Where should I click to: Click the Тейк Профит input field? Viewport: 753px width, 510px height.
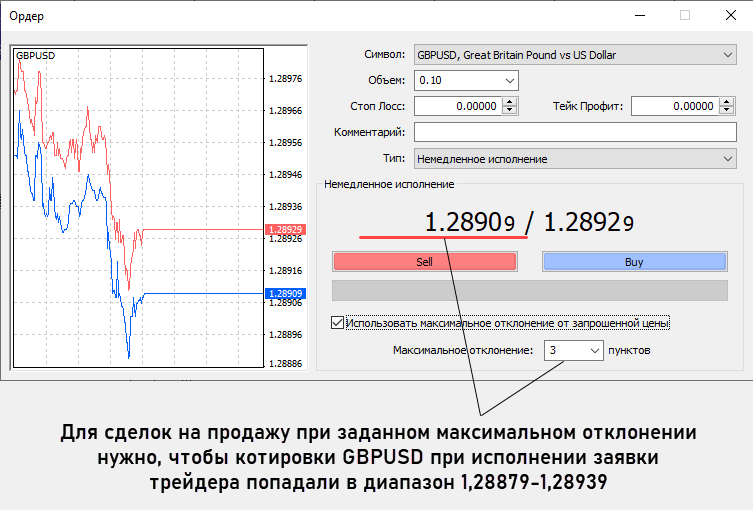pos(675,106)
